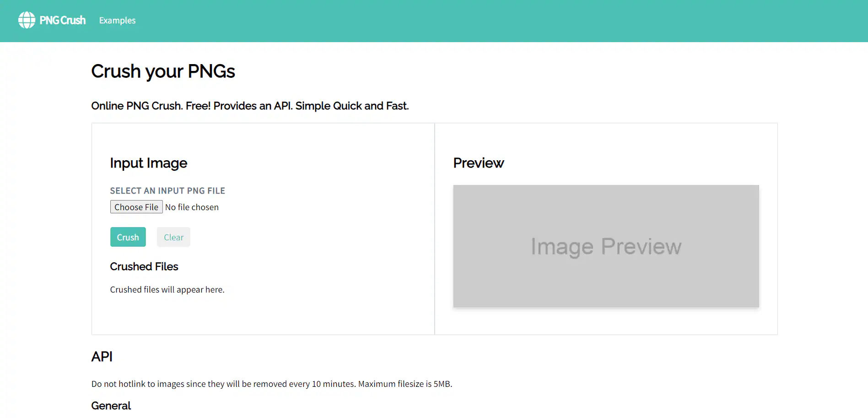Click the 'No file chosen' text
The height and width of the screenshot is (418, 868).
192,207
